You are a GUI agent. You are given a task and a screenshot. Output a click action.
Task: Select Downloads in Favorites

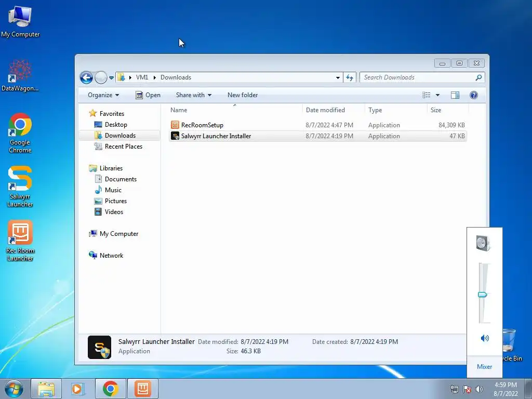(x=115, y=136)
